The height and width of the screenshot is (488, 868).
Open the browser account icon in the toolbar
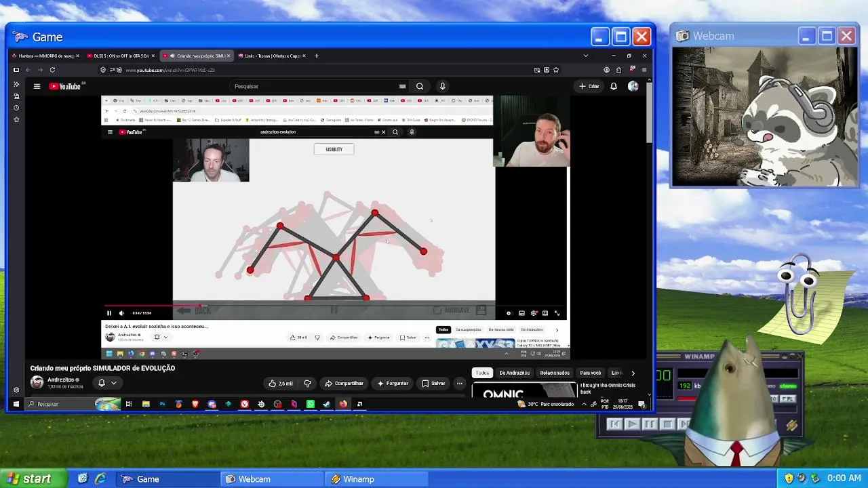[606, 70]
